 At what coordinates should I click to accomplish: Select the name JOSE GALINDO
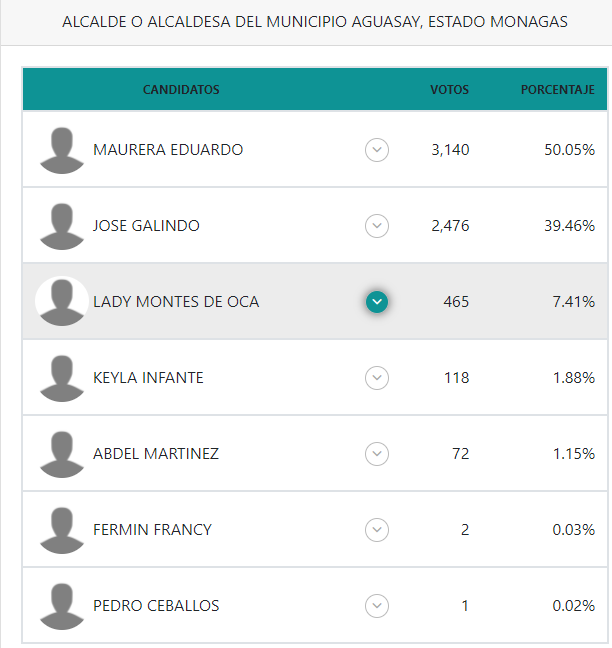[146, 226]
